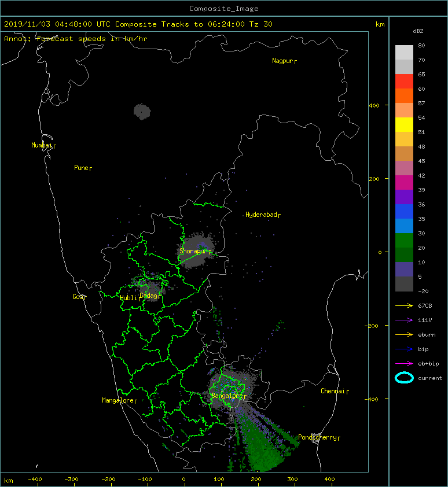Click the 400 tick on vertical axis

[374, 106]
